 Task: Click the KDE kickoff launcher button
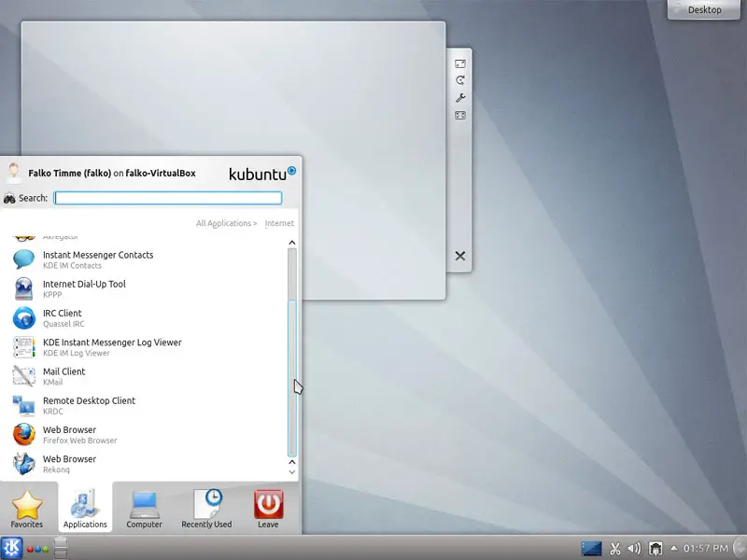tap(11, 548)
